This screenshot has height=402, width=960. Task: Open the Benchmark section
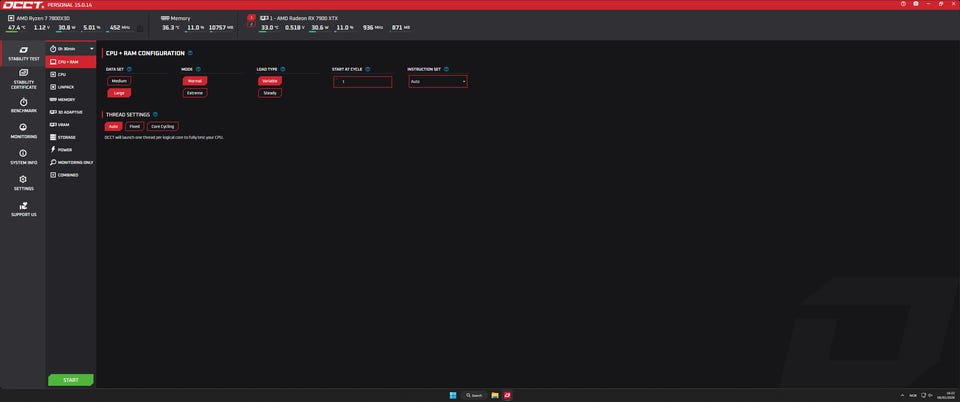pos(23,106)
